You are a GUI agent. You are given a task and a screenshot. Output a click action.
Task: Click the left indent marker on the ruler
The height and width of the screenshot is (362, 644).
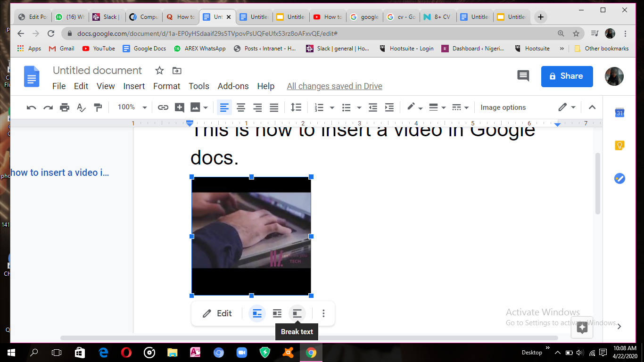[x=190, y=123]
